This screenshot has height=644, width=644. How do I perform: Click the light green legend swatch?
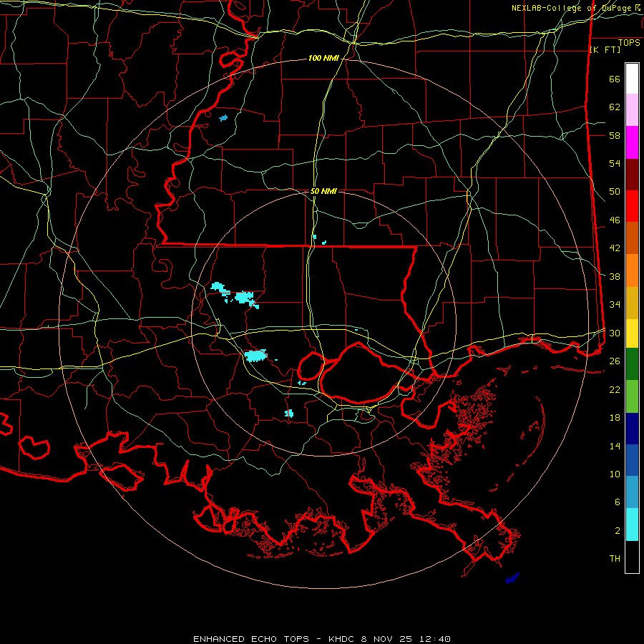pyautogui.click(x=632, y=396)
